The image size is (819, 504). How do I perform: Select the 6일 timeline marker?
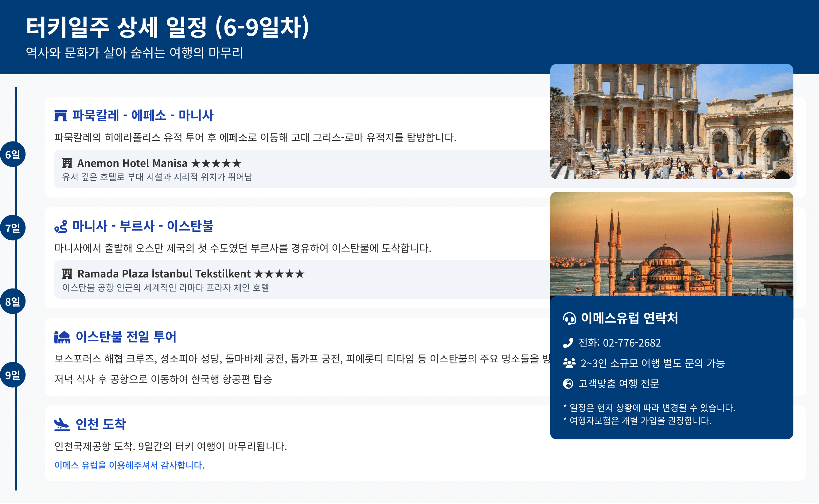(13, 154)
